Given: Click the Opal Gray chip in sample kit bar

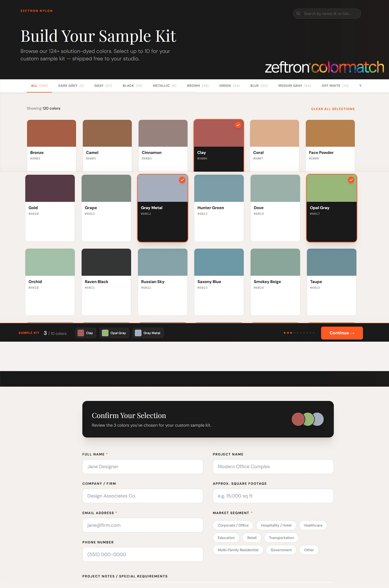Looking at the screenshot, I should click(x=114, y=333).
